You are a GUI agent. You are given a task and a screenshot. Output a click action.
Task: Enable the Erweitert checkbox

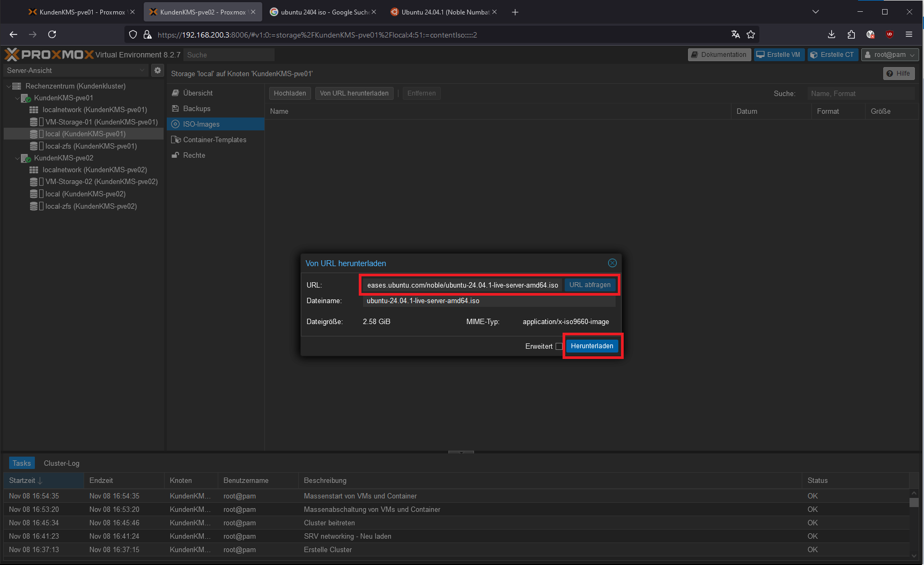(559, 347)
